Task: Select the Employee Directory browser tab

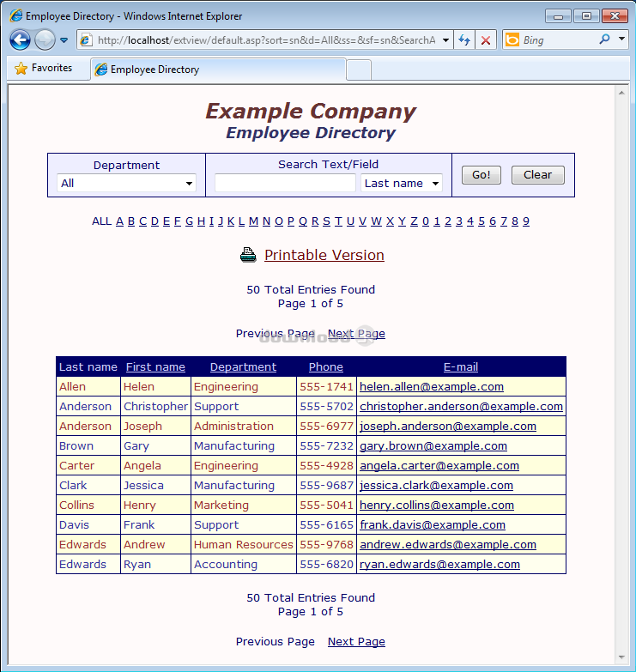Action: [x=218, y=70]
